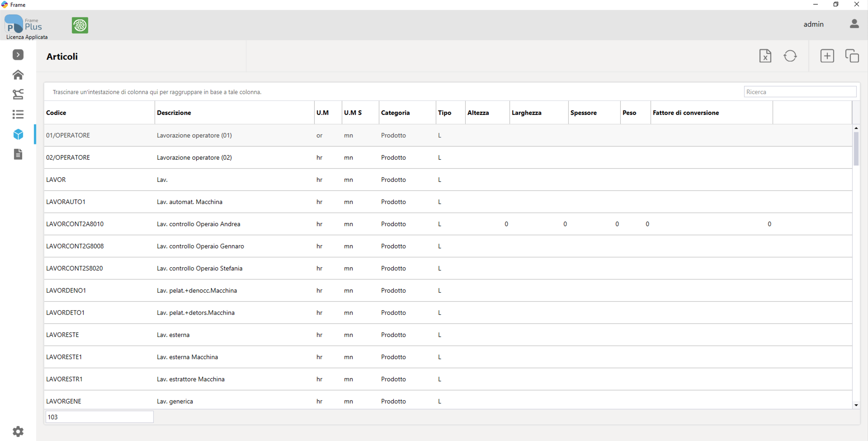Screen dimensions: 868x441
Task: Select the LAVOR code row
Action: (x=448, y=180)
